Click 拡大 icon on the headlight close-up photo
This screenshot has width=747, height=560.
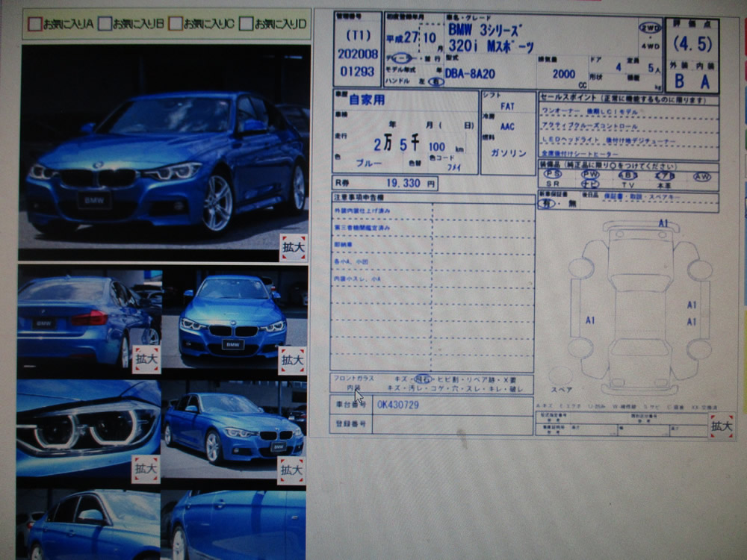[146, 469]
